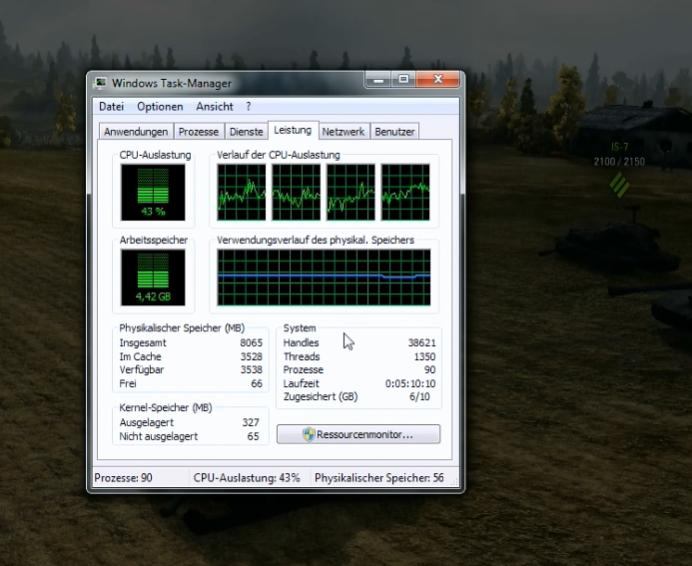Open the Optionen menu
The image size is (692, 566).
coord(160,106)
